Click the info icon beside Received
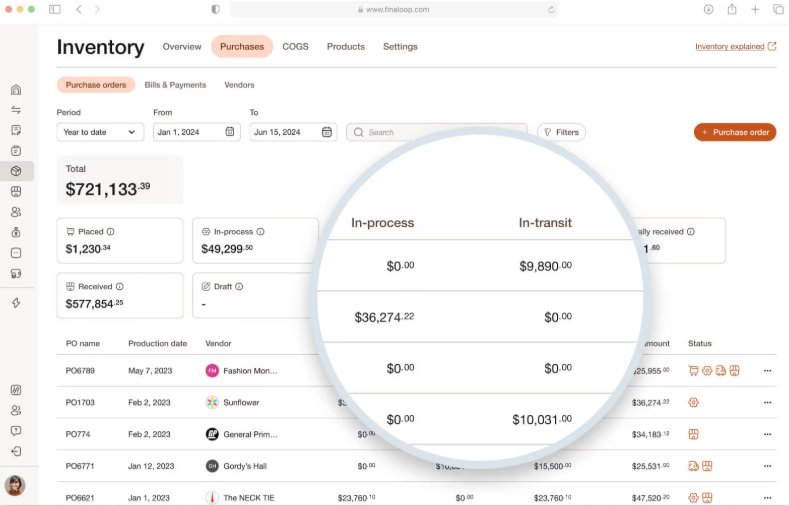The height and width of the screenshot is (506, 789). (119, 286)
